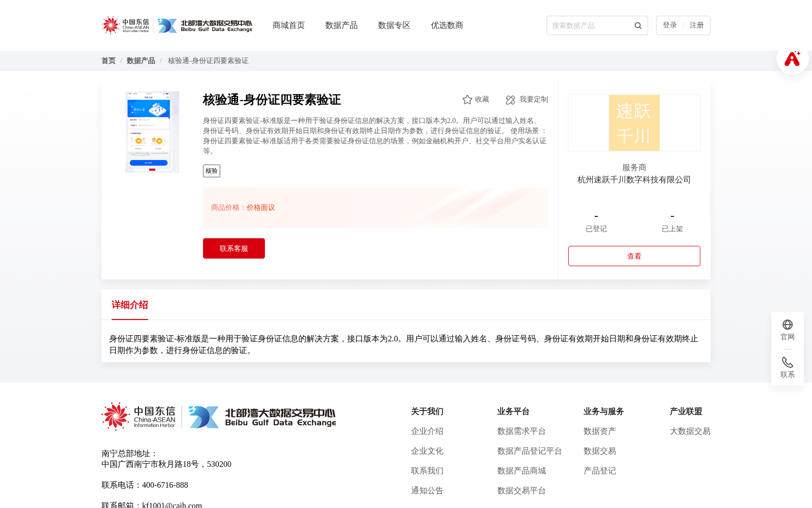Click the 关于我们 footer heading
Viewport: 812px width, 508px height.
click(x=427, y=411)
